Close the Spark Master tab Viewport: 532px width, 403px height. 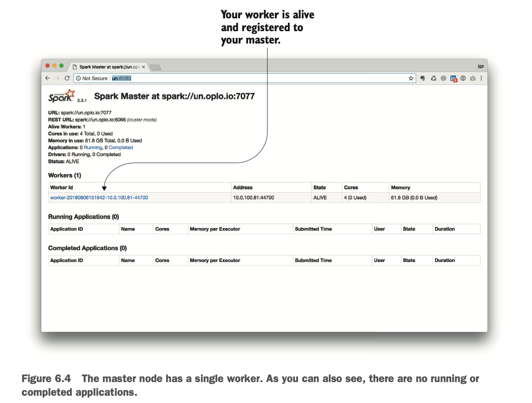coord(143,67)
